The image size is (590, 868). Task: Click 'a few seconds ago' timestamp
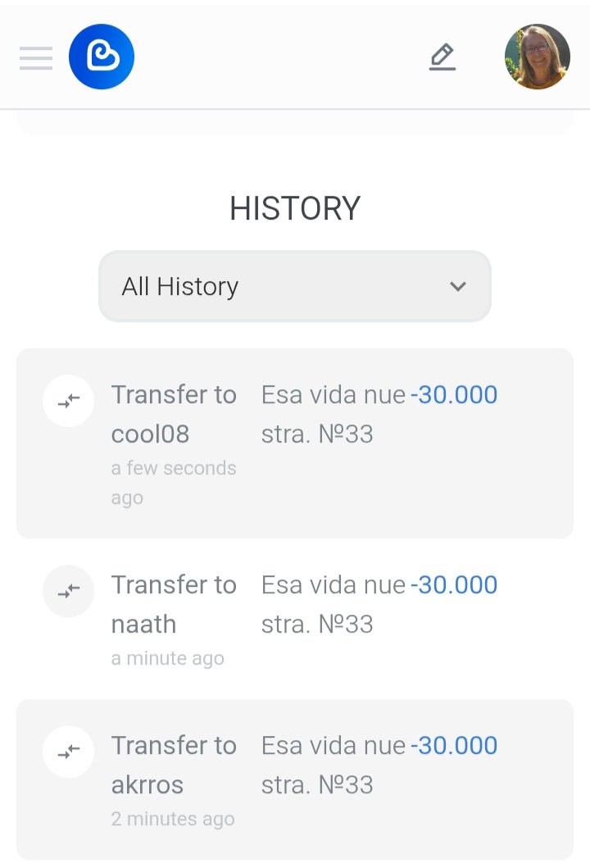click(174, 483)
